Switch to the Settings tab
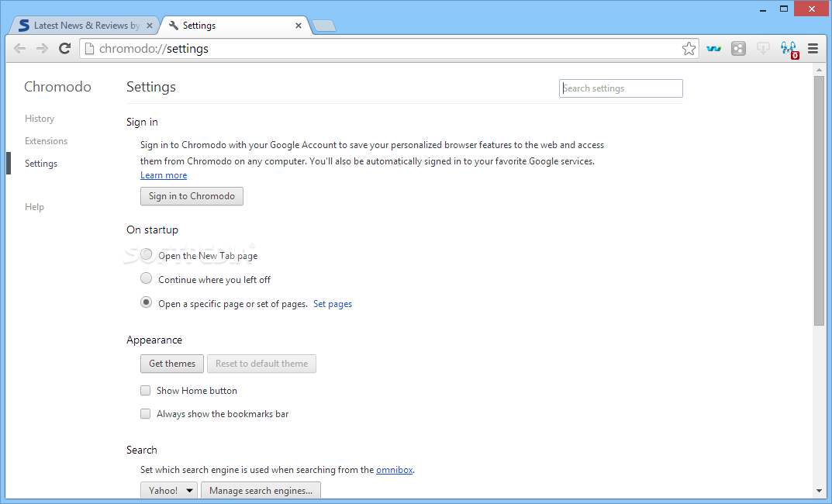 (x=236, y=26)
